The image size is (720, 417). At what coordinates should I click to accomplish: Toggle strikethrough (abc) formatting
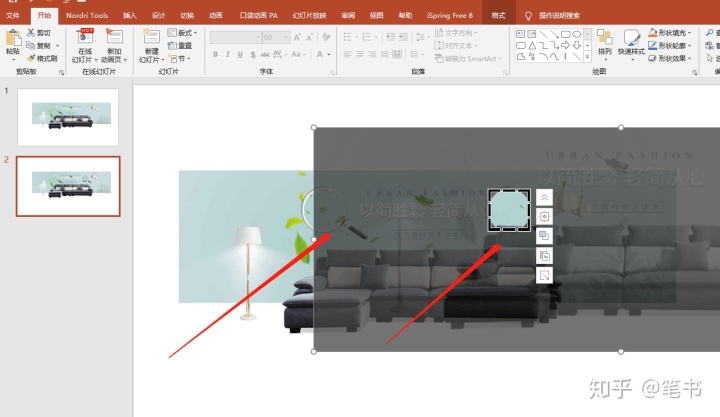click(x=265, y=54)
